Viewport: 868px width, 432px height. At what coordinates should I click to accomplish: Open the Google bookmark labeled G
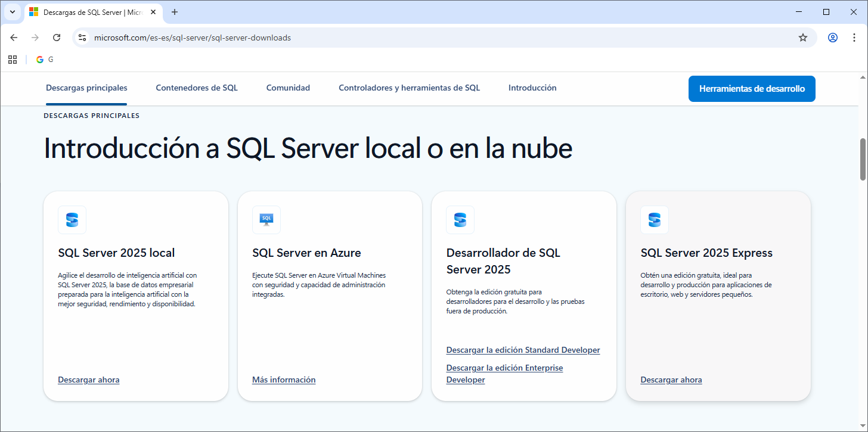45,60
